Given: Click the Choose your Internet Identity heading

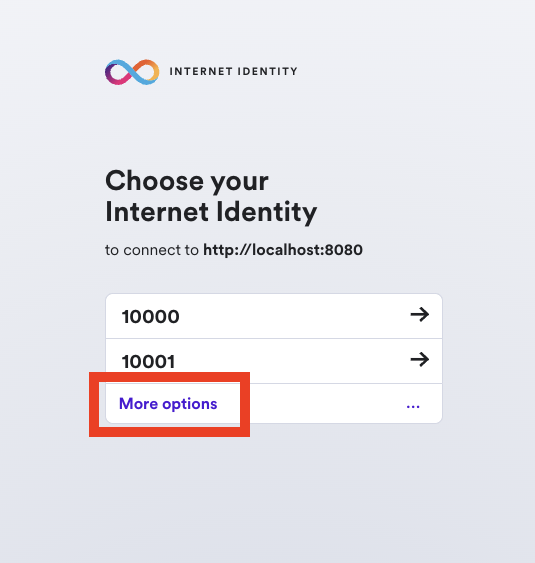Looking at the screenshot, I should coord(211,197).
